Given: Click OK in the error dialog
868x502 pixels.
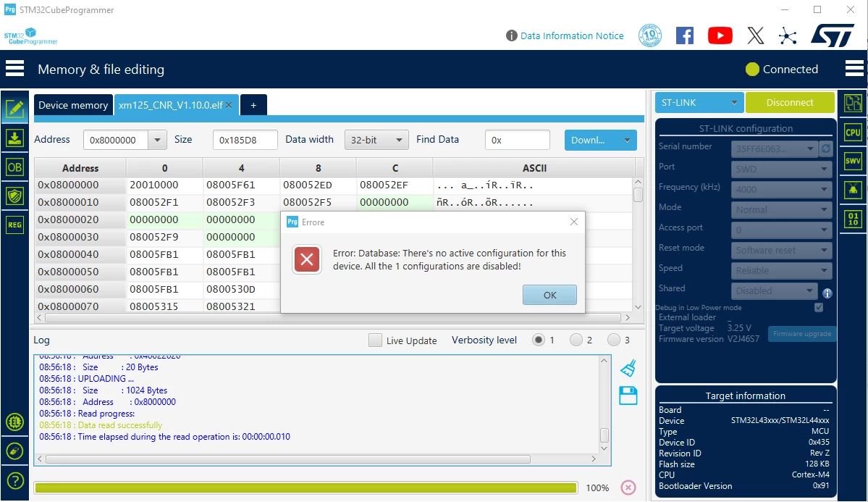Looking at the screenshot, I should tap(549, 295).
